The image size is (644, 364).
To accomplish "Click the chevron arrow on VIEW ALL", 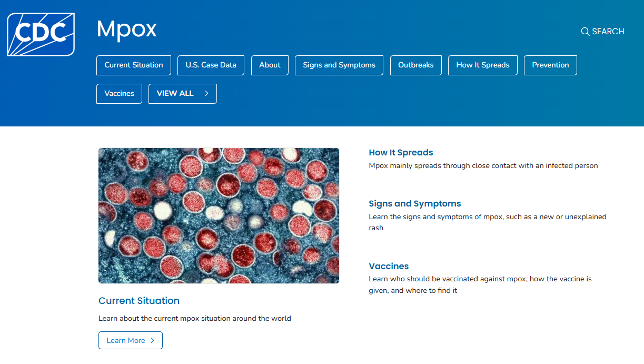I will [206, 93].
